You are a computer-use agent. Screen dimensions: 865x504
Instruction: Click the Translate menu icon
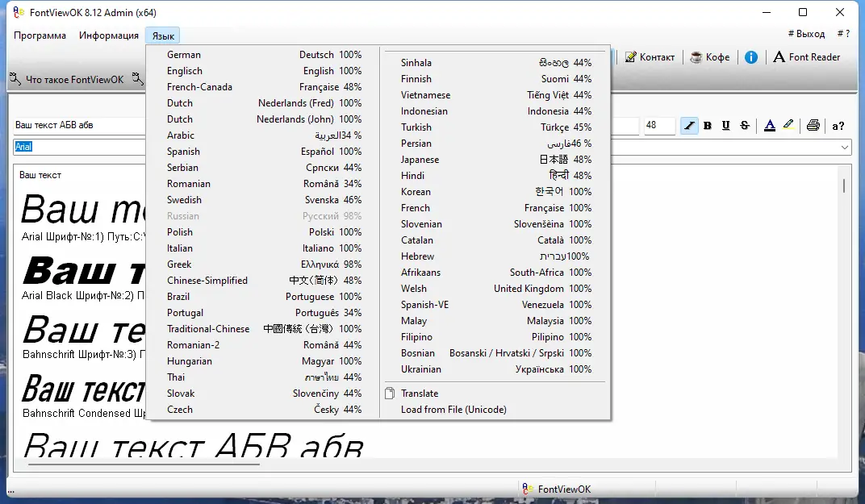390,394
